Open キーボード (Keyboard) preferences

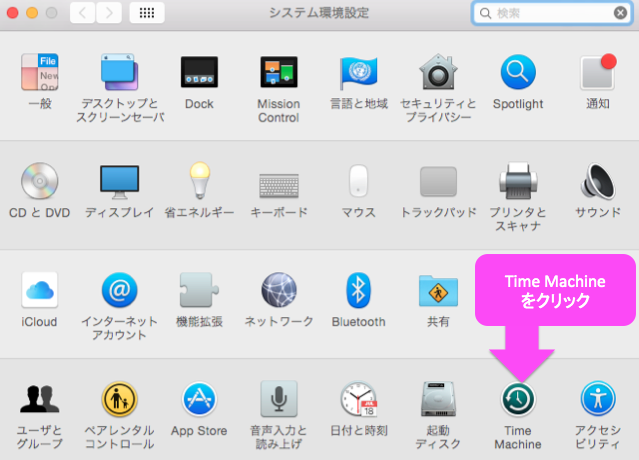click(279, 185)
